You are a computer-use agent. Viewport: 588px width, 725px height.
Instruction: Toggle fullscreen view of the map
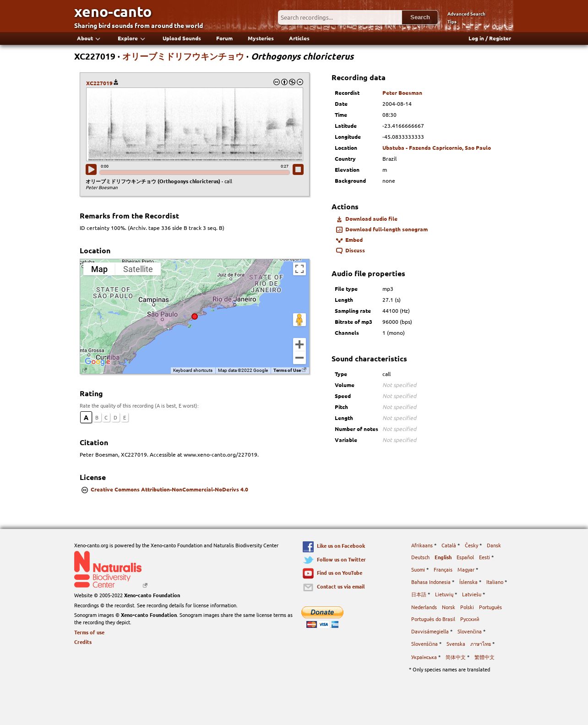(x=299, y=269)
